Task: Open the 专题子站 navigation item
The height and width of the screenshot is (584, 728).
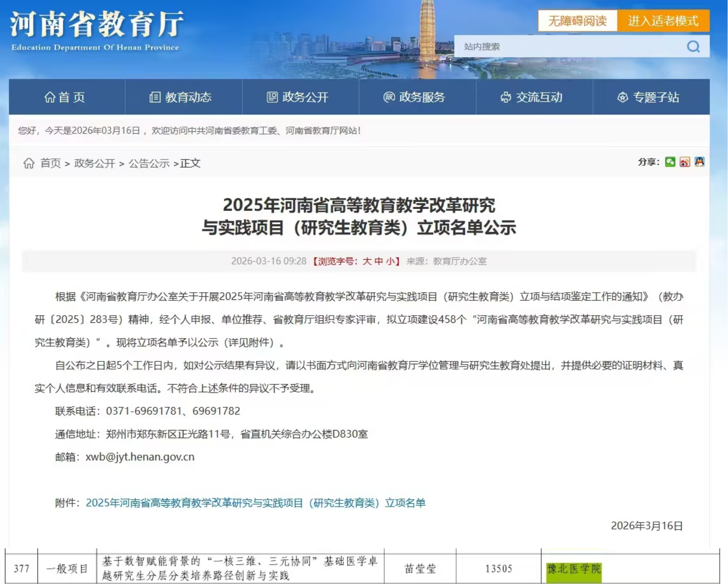Action: pyautogui.click(x=649, y=97)
